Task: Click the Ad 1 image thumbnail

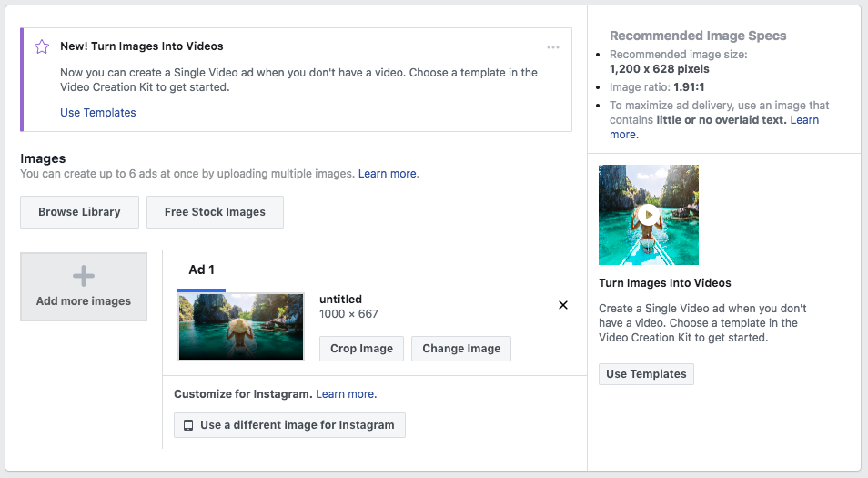Action: 241,327
